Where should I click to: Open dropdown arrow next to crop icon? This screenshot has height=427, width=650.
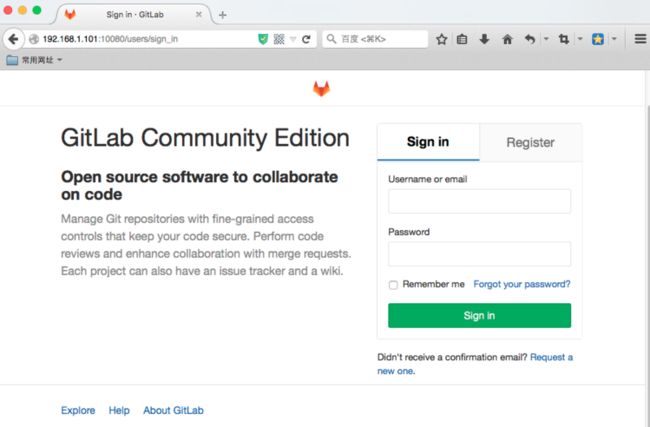click(580, 39)
